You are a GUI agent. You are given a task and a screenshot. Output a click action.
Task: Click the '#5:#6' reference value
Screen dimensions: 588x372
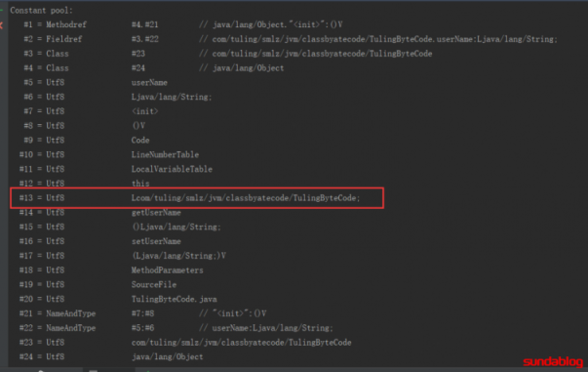(142, 328)
